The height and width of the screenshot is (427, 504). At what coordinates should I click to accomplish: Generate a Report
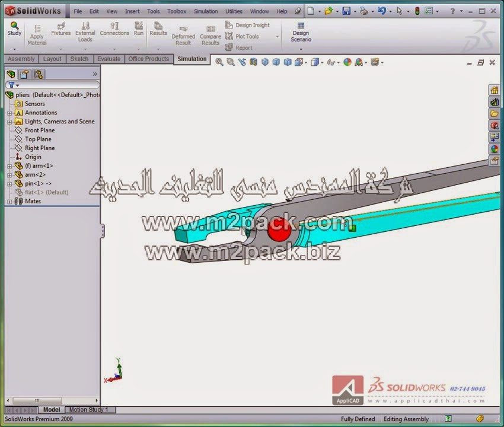pyautogui.click(x=238, y=47)
